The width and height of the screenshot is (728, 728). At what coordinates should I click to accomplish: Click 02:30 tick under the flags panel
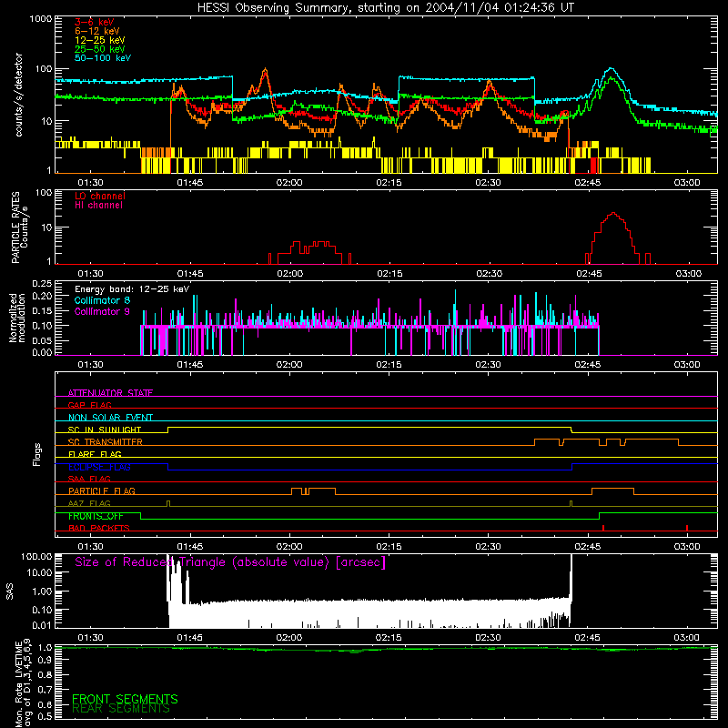coord(489,547)
